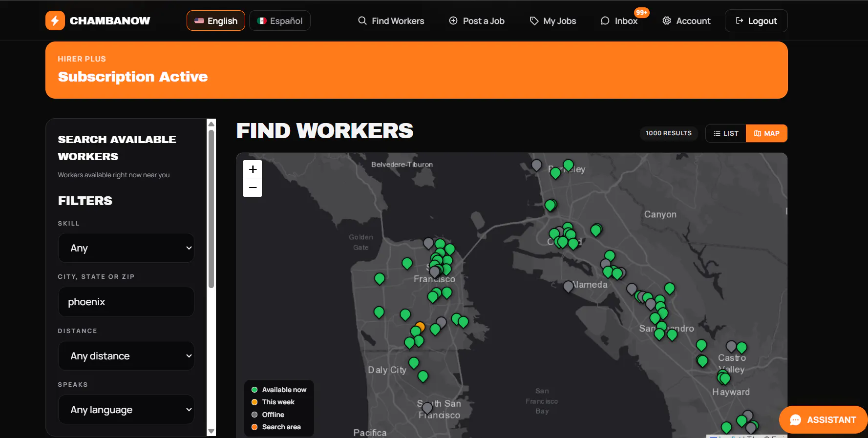Click the City, State or ZIP field
868x438 pixels.
click(x=126, y=302)
